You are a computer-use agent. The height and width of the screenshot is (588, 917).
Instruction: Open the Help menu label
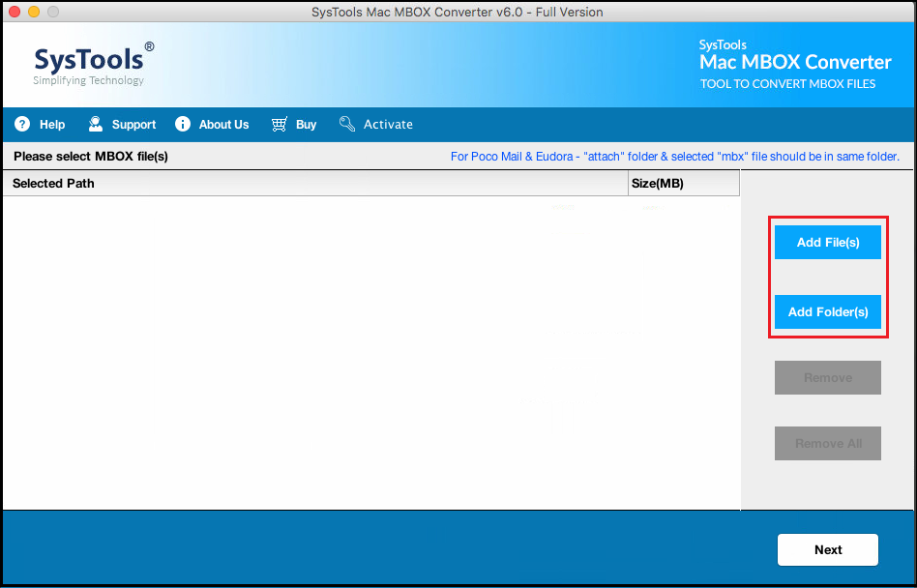[x=52, y=125]
